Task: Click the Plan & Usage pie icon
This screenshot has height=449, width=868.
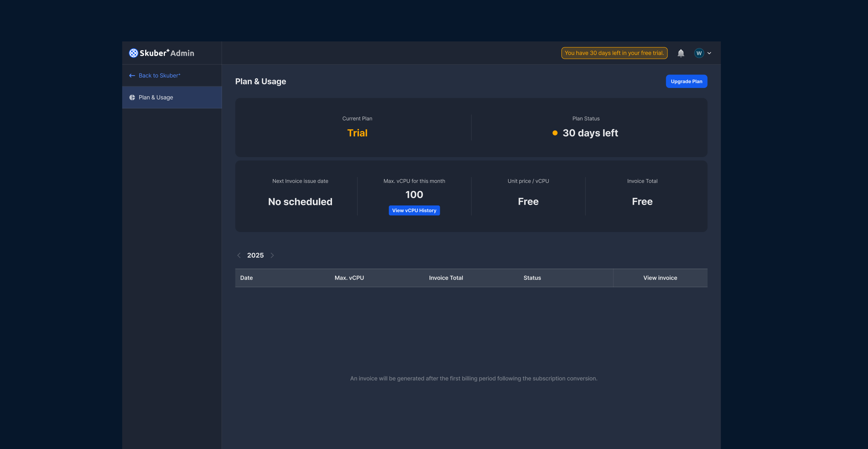Action: 132,98
